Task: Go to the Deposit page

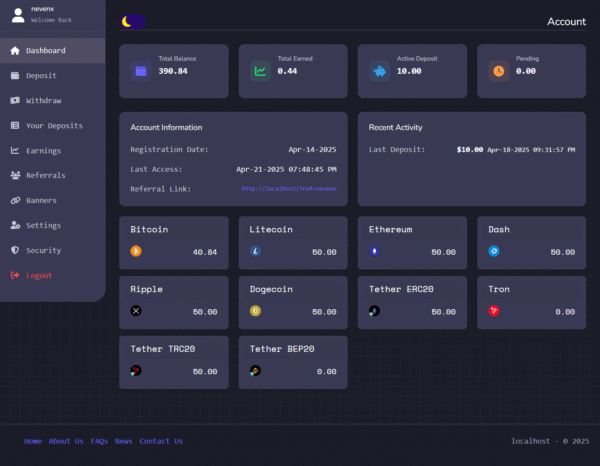Action: click(52, 75)
